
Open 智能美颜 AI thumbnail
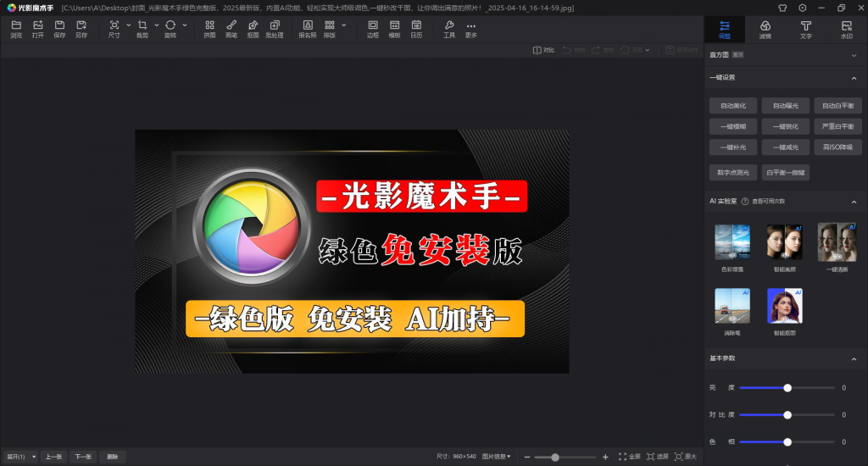[784, 242]
